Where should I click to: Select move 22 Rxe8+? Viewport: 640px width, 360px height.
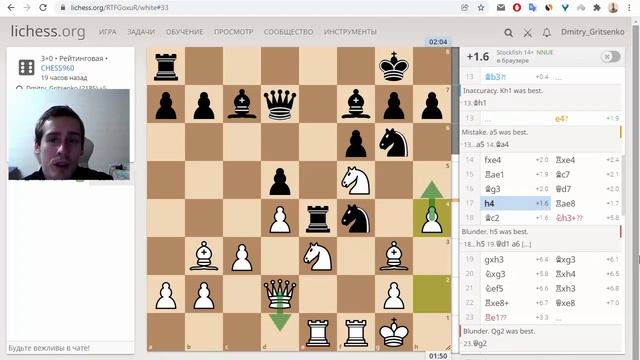pyautogui.click(x=515, y=303)
